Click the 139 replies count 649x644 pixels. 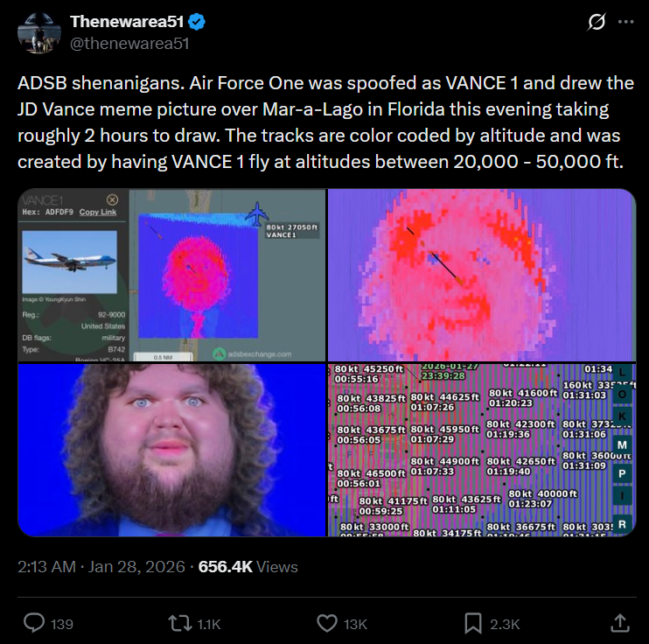pyautogui.click(x=62, y=624)
